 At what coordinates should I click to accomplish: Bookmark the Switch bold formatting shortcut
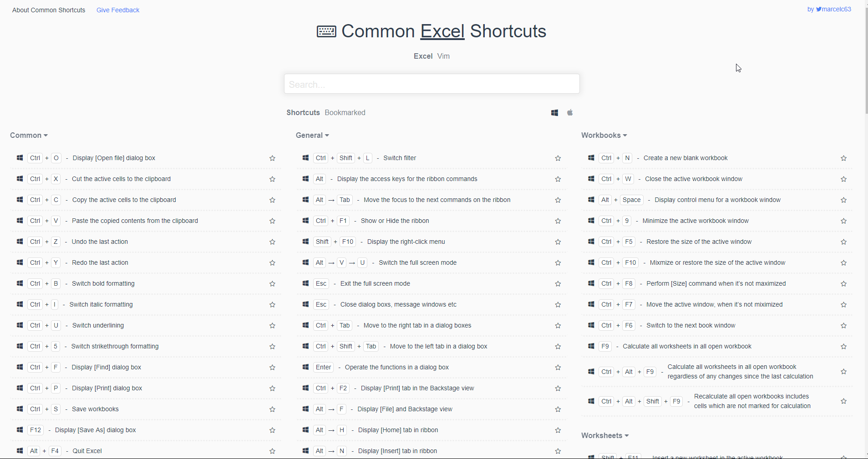click(272, 284)
